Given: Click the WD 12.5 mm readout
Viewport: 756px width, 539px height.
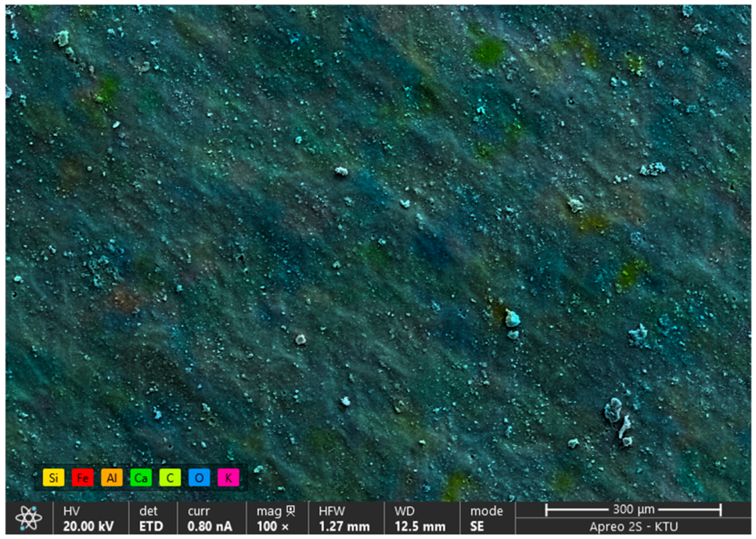Looking at the screenshot, I should [421, 518].
